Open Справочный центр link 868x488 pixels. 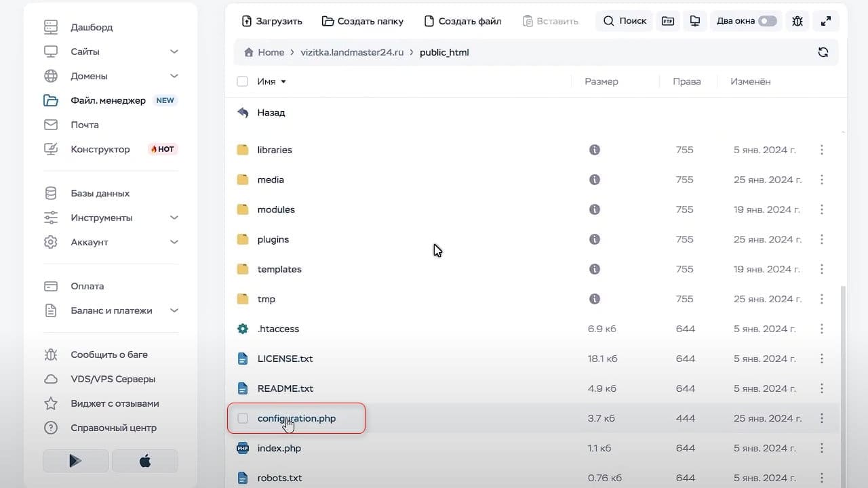pos(114,428)
